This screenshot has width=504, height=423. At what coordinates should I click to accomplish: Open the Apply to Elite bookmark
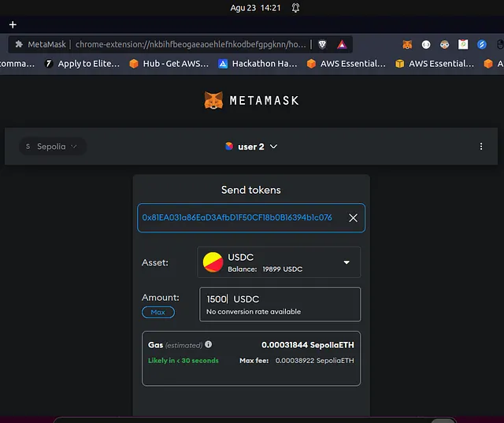click(83, 64)
